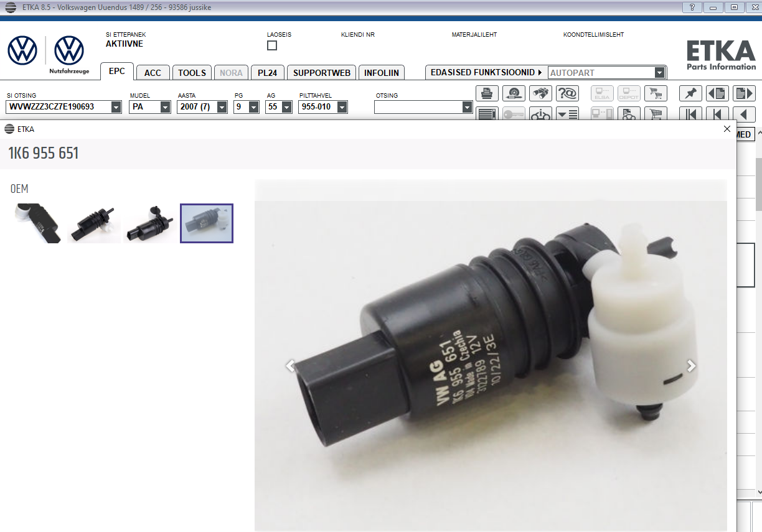This screenshot has height=532, width=762.
Task: Expand the AUTOPART functions dropdown
Action: (659, 73)
